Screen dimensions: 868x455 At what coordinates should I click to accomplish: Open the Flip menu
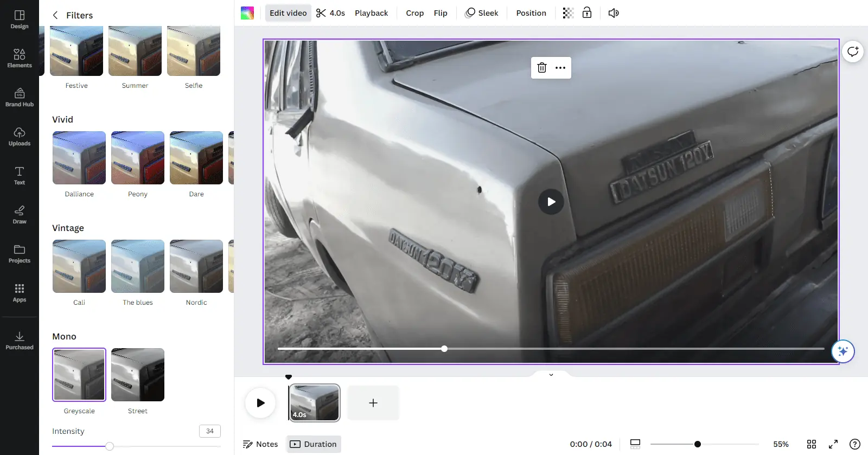441,13
